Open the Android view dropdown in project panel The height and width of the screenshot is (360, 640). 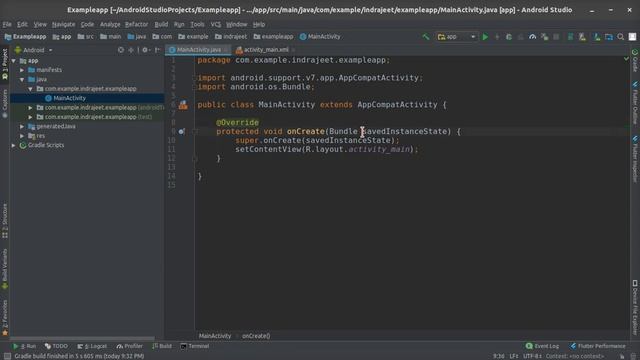click(34, 50)
